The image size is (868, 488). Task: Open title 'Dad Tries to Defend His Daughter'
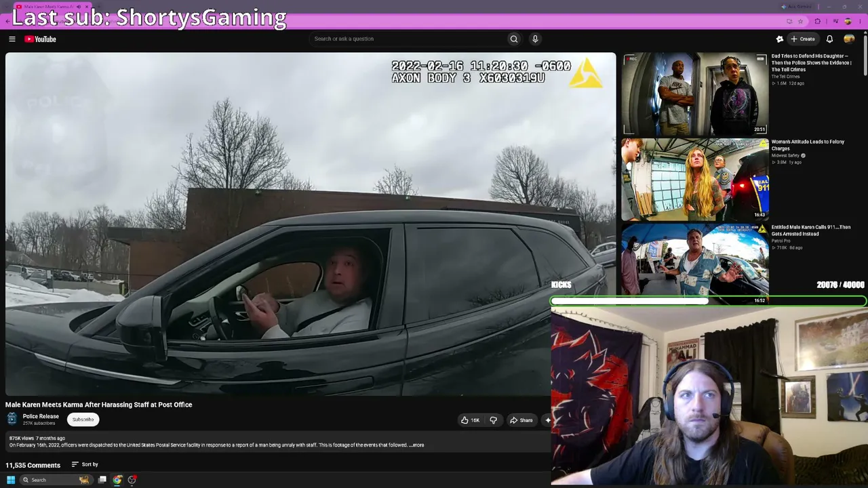click(x=811, y=63)
